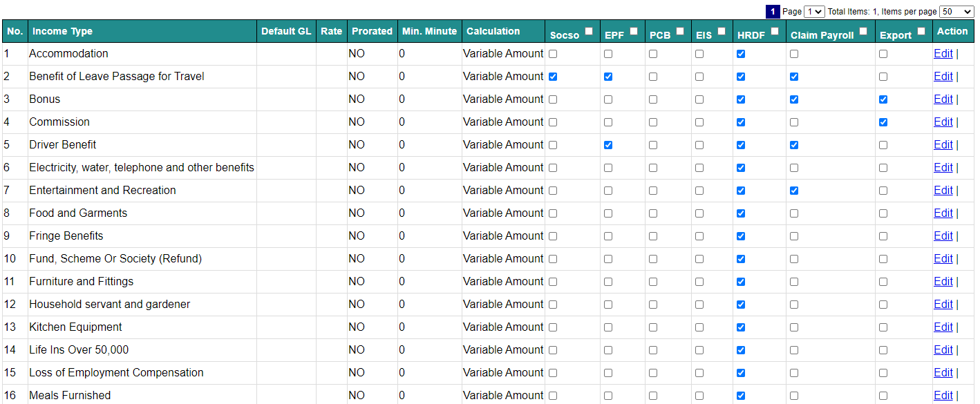This screenshot has width=980, height=404.
Task: Open Edit for Kitchen Equipment row
Action: click(x=943, y=327)
